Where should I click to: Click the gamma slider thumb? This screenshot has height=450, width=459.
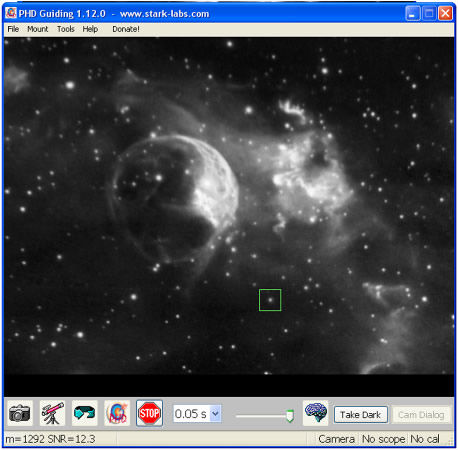[290, 416]
